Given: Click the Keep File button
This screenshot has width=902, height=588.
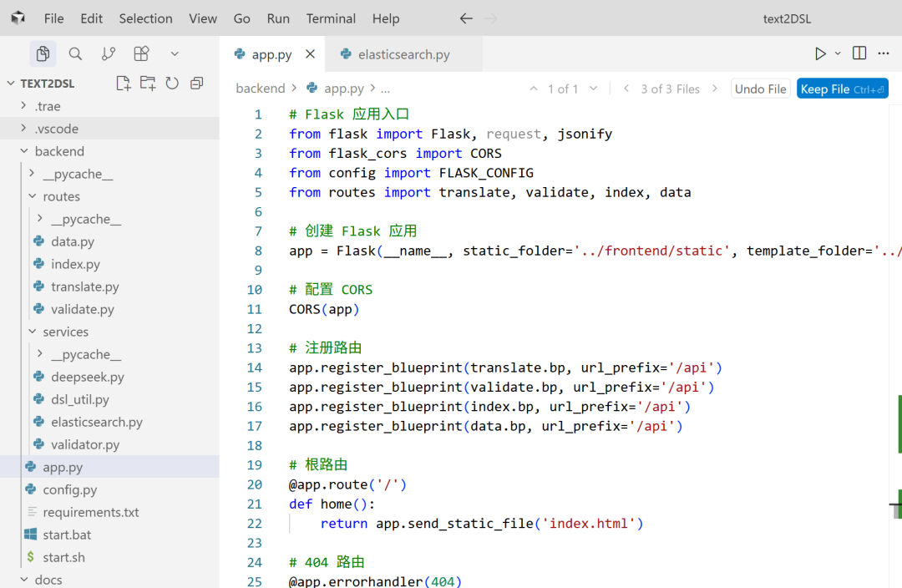Looking at the screenshot, I should 842,89.
